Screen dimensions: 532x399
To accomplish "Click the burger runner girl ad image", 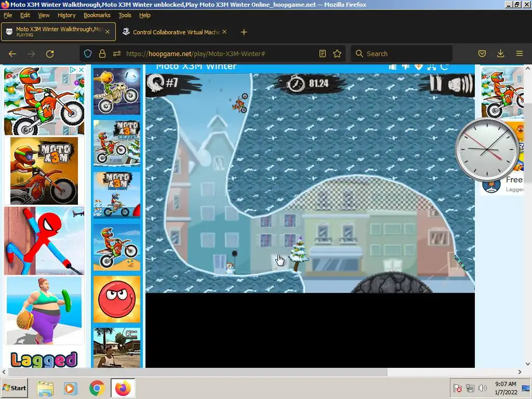I will [x=44, y=311].
